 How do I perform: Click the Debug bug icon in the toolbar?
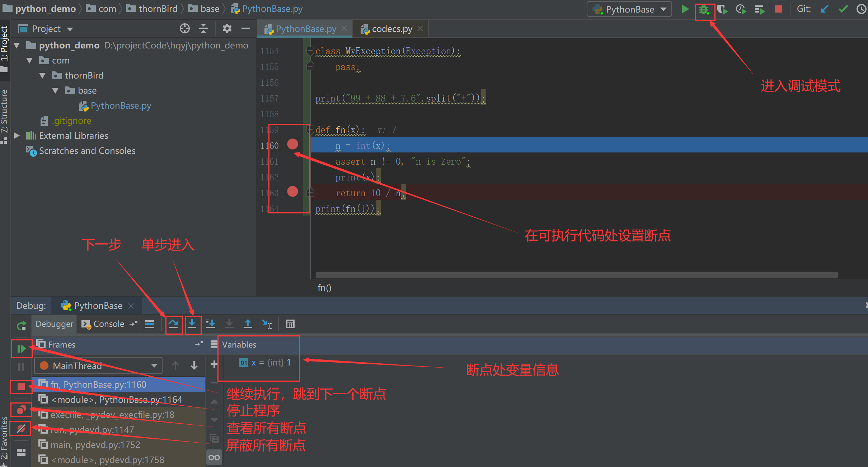704,10
